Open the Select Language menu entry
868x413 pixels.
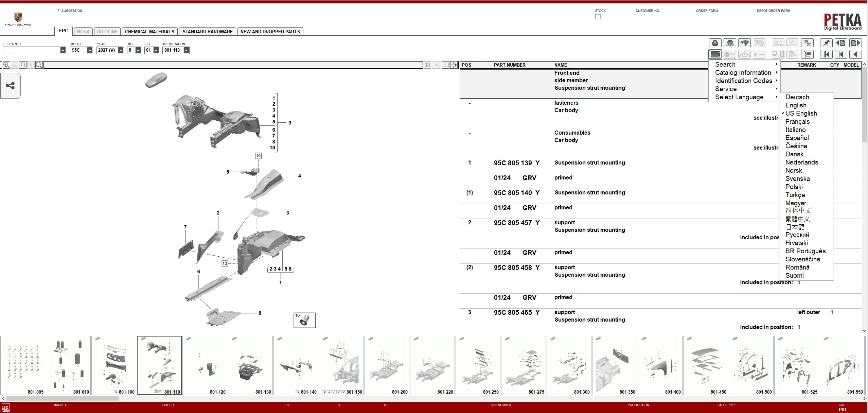pyautogui.click(x=744, y=97)
